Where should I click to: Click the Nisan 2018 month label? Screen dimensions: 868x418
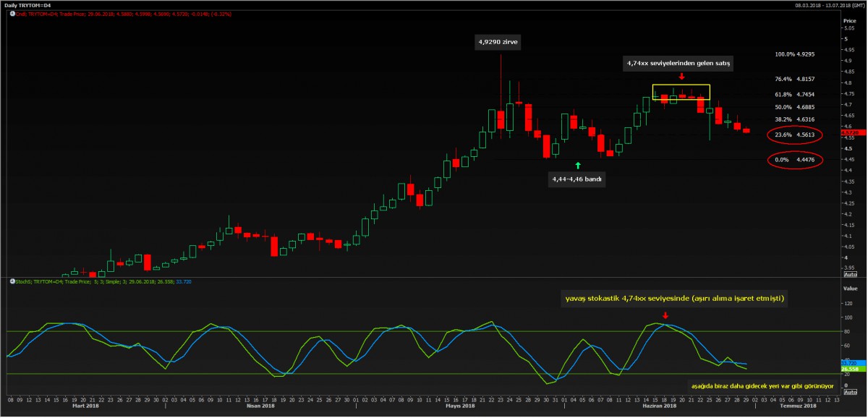coord(260,406)
